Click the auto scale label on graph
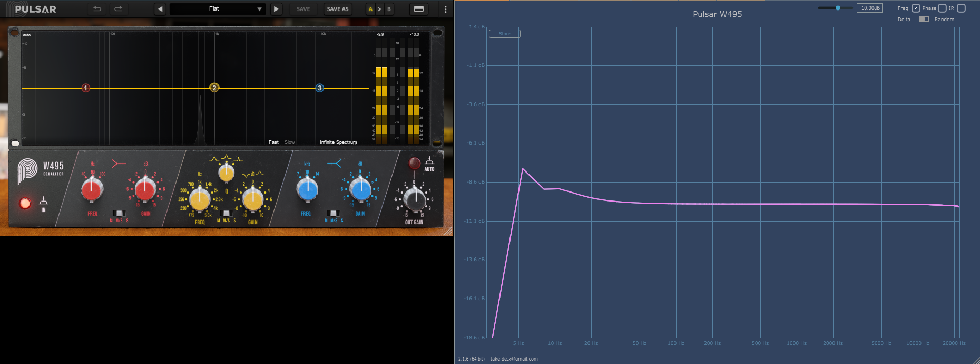980x364 pixels. tap(27, 35)
